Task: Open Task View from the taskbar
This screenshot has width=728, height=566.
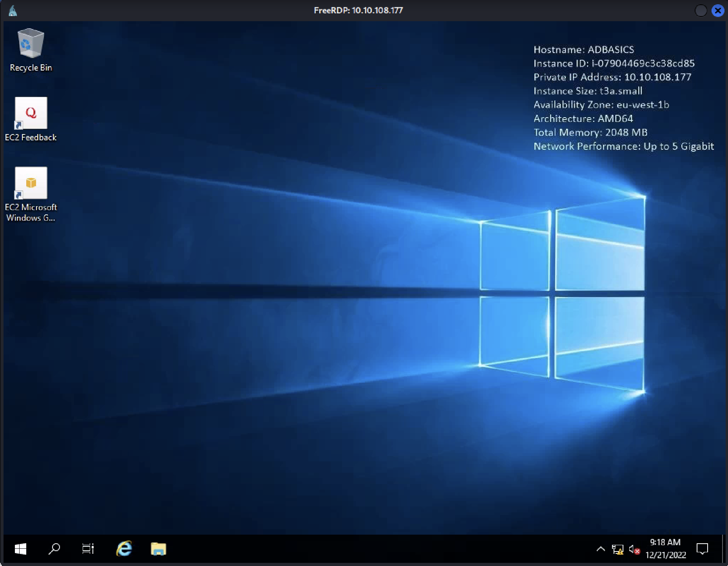Action: coord(88,549)
